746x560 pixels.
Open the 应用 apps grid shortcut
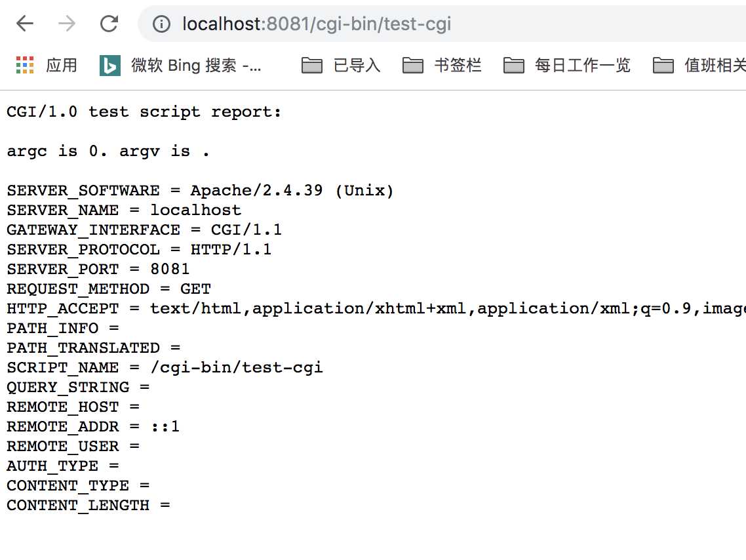tap(46, 65)
